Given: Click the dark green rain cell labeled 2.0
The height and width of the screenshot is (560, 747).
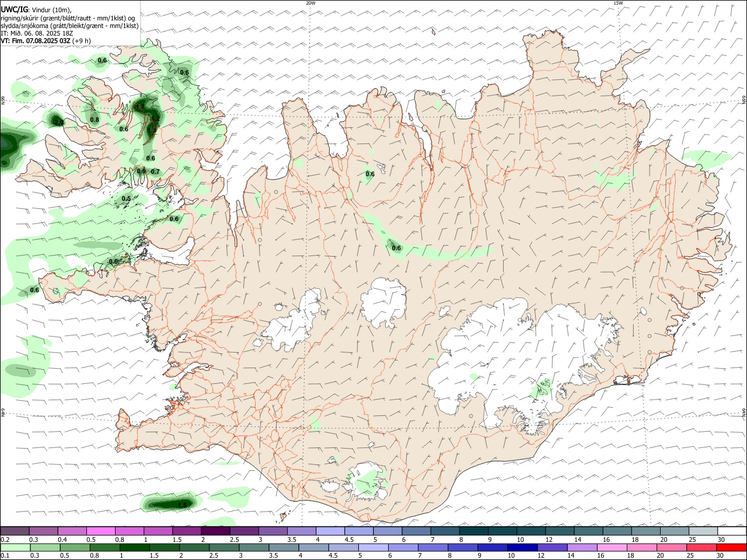Looking at the screenshot, I should (55, 120).
